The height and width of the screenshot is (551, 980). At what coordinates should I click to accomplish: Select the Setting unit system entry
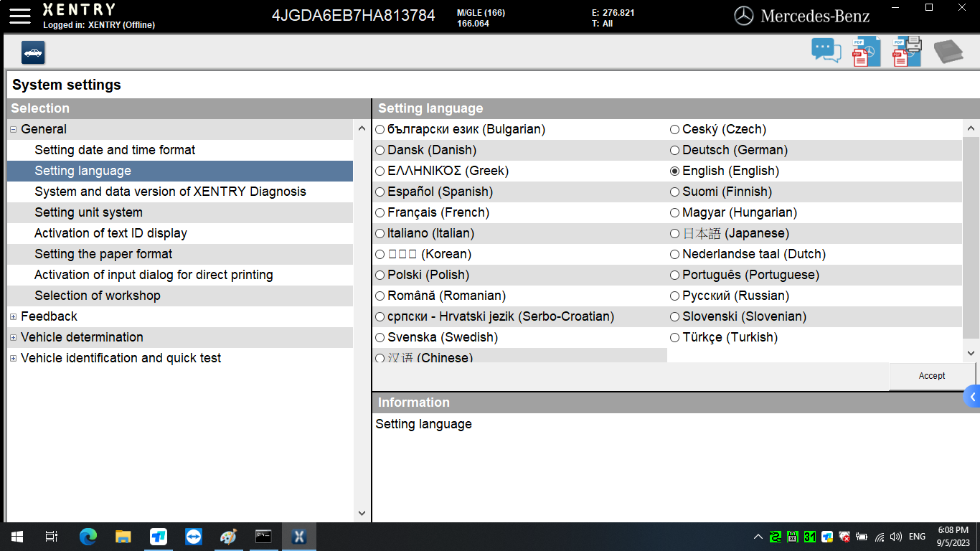[88, 212]
